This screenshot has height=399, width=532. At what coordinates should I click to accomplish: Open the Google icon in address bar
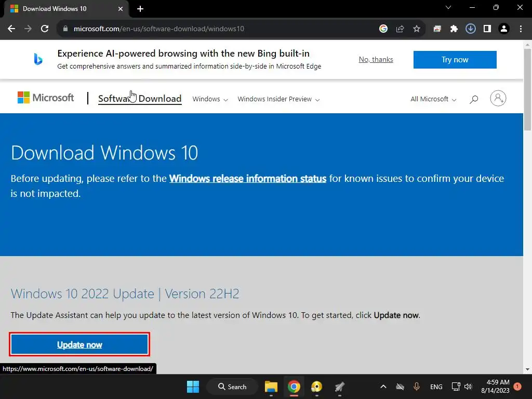[x=383, y=29]
